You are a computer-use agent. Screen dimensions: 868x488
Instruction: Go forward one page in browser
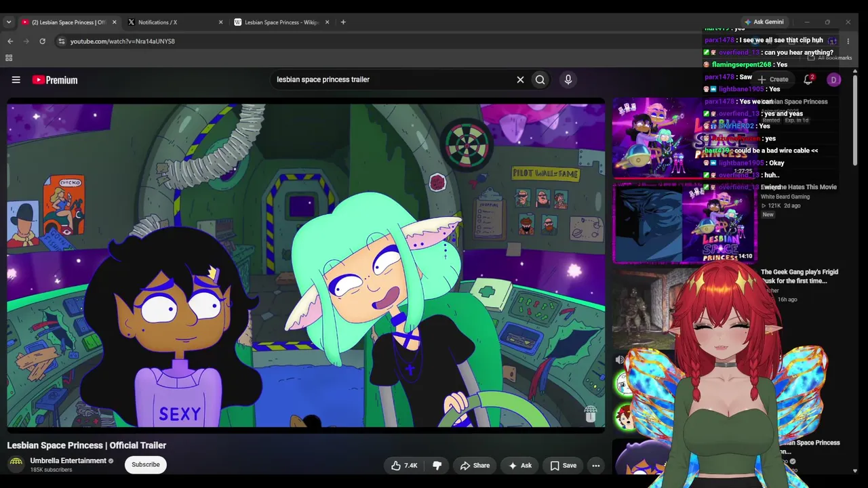(26, 41)
